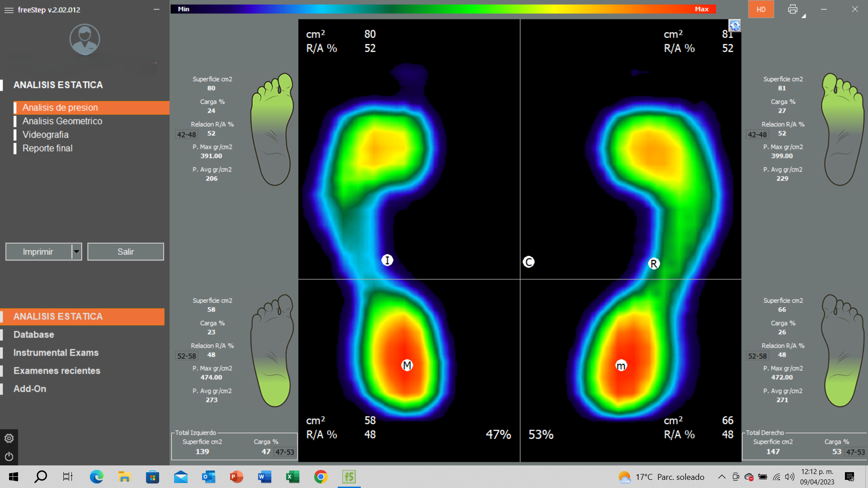Open pressure map settings gear icon

tap(735, 26)
